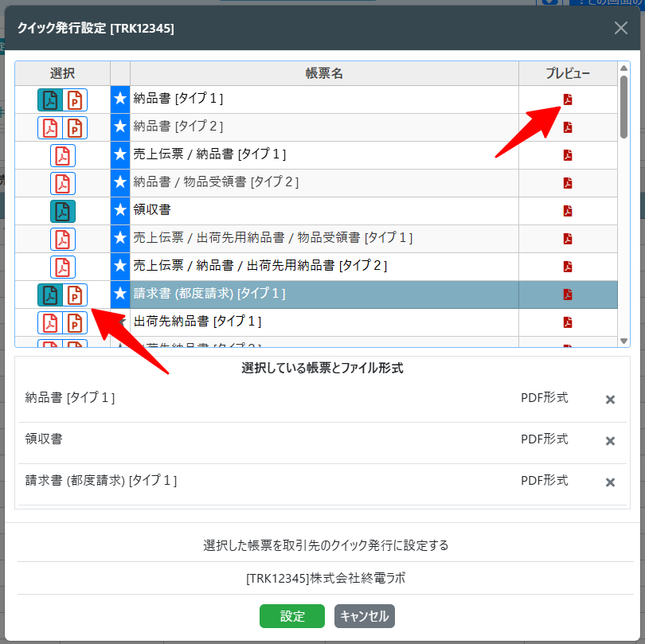Remove 納品書 [タイプ1] from selected list
The height and width of the screenshot is (644, 645).
[610, 400]
